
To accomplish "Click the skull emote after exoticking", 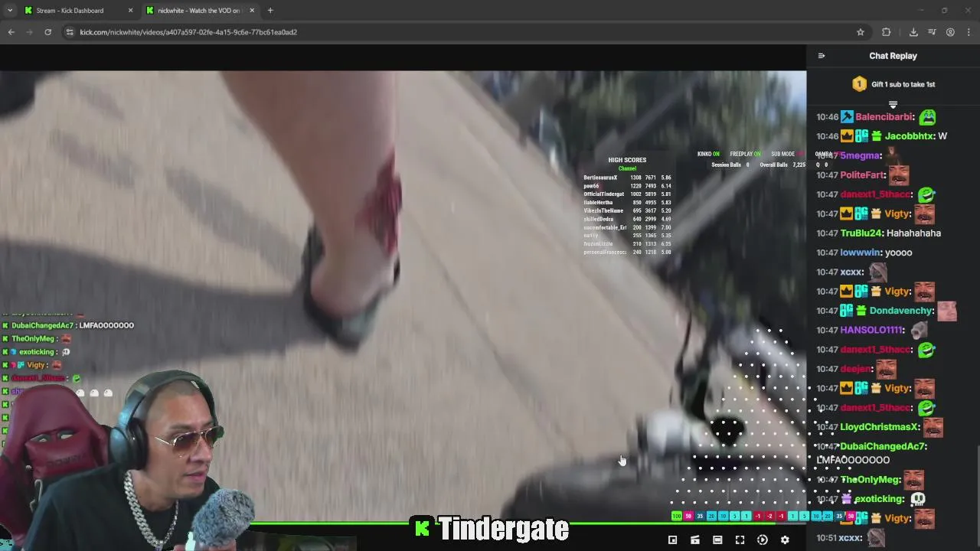I will point(917,499).
